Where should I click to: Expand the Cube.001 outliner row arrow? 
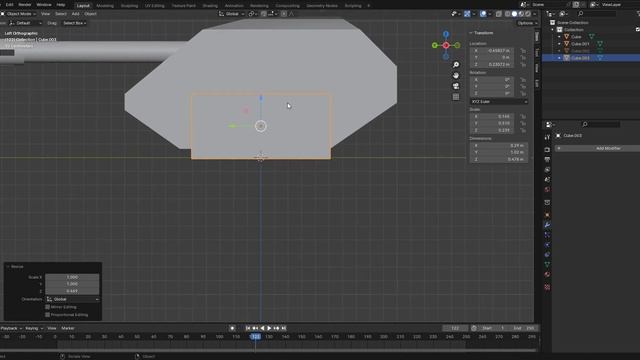tap(560, 44)
